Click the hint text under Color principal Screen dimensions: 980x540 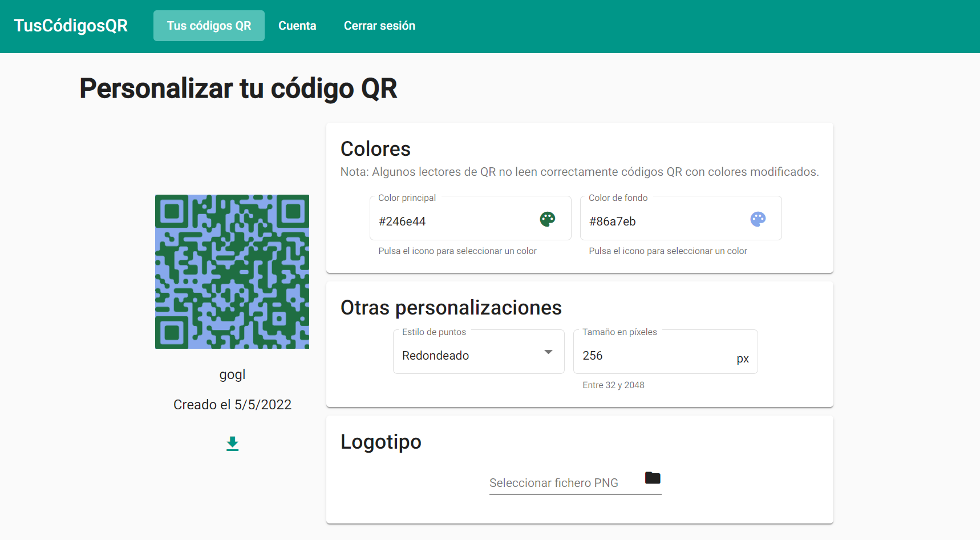click(457, 251)
